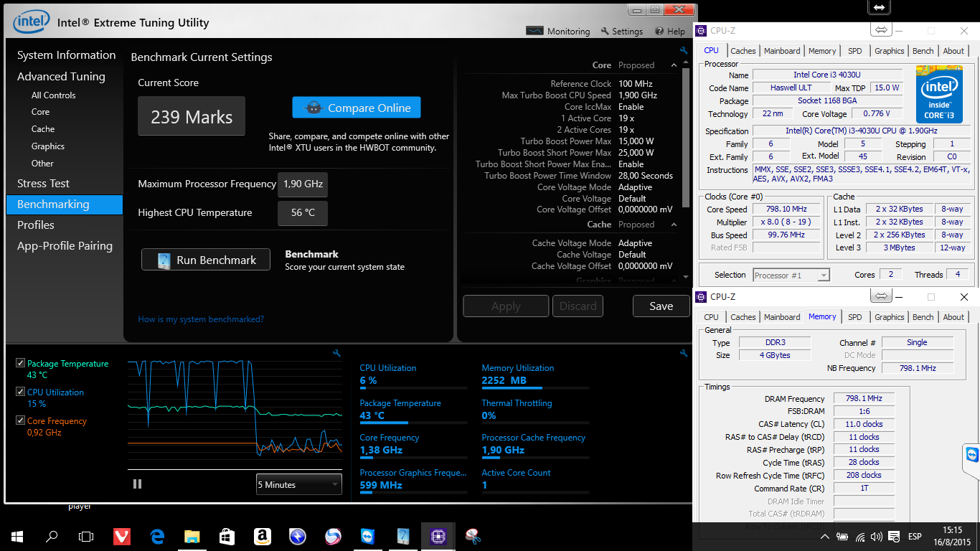Screen dimensions: 980x551
Task: Launch Vivaldi browser from the taskbar
Action: pos(121,536)
